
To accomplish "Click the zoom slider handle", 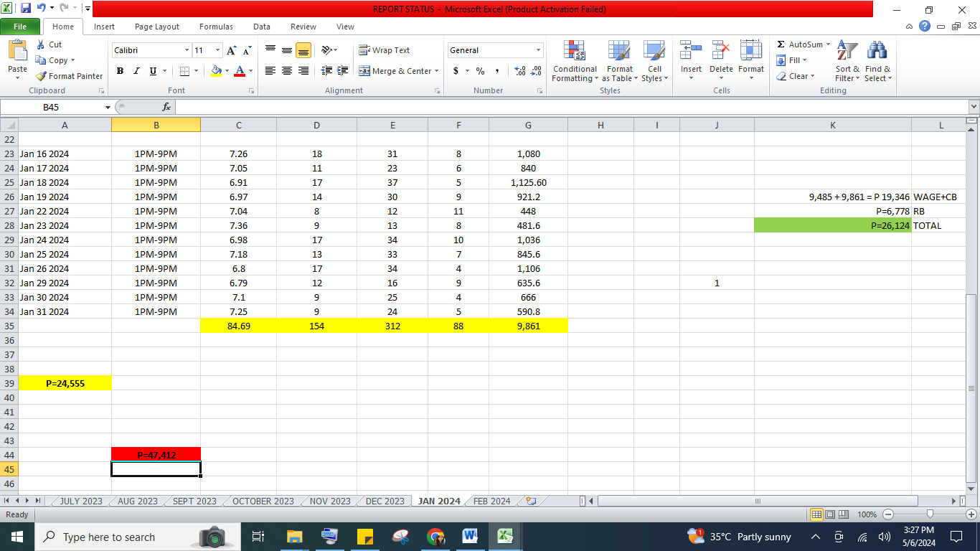I will [930, 514].
